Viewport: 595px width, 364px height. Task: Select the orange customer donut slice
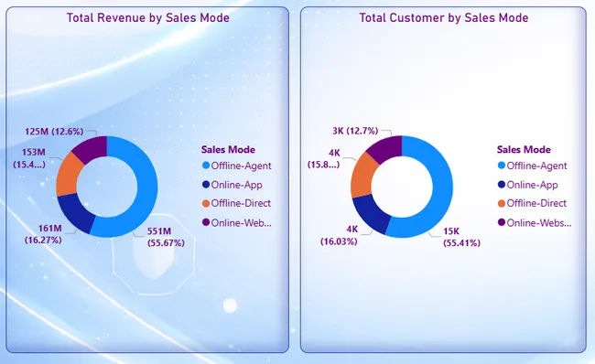[362, 176]
